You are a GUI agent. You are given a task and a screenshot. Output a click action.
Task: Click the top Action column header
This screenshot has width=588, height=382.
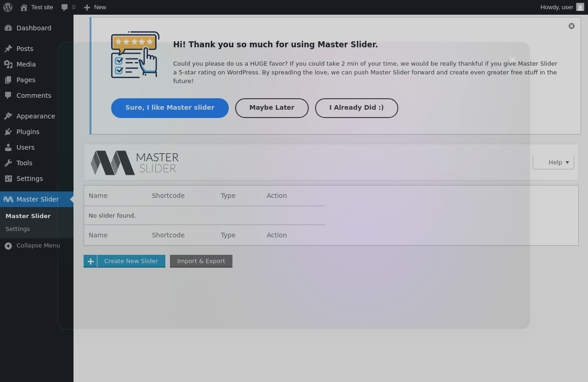[x=277, y=196]
